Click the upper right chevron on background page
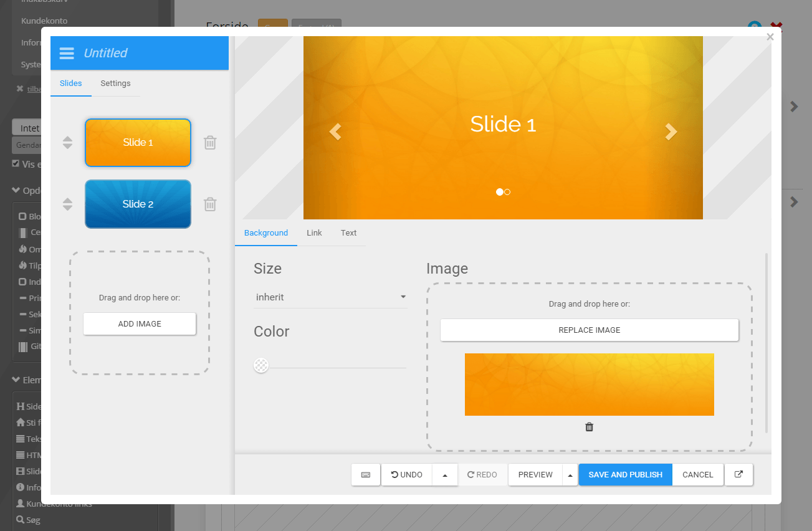This screenshot has width=812, height=531. [794, 107]
